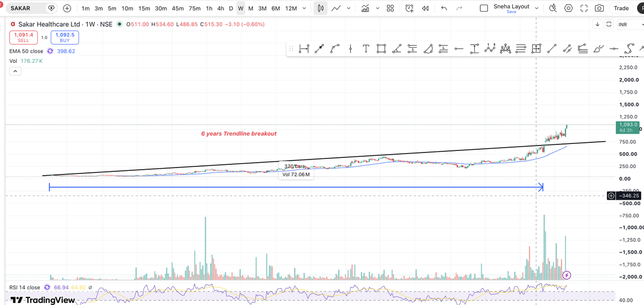Open quick search lightning magnifier icon

[x=553, y=8]
